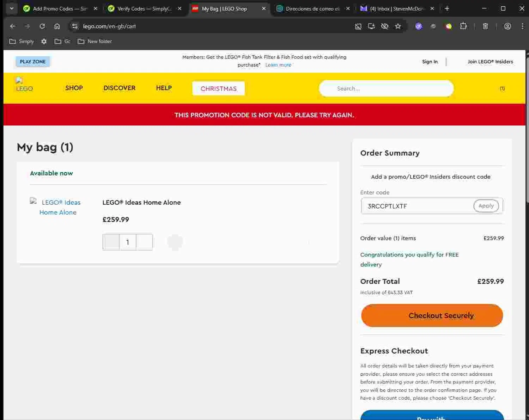
Task: Open the Extensions puzzle-piece menu
Action: point(463,26)
